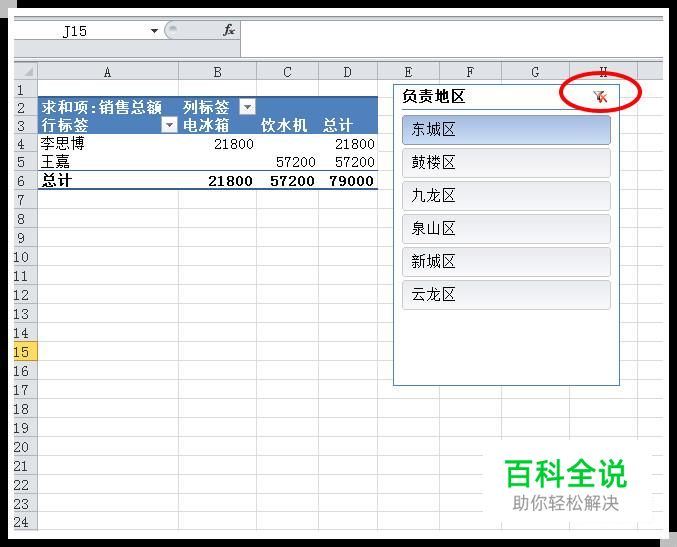Screen dimensions: 677x547
Task: Select column F header
Action: (470, 71)
